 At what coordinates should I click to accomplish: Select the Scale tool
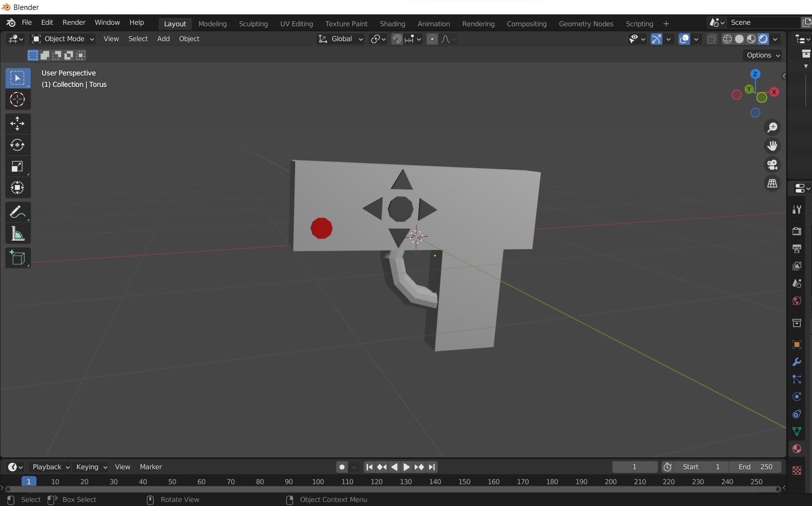pos(17,166)
